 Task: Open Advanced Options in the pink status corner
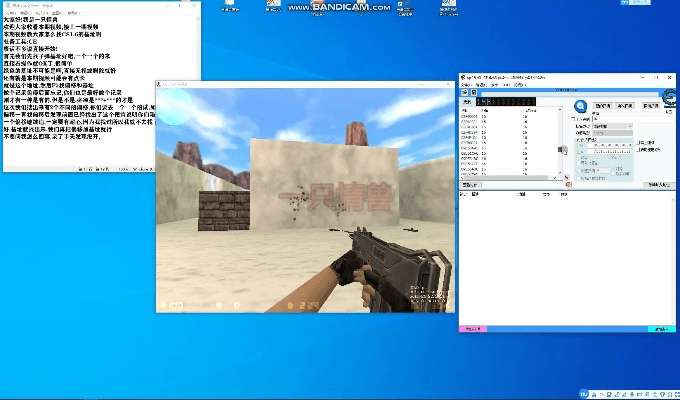[x=473, y=329]
